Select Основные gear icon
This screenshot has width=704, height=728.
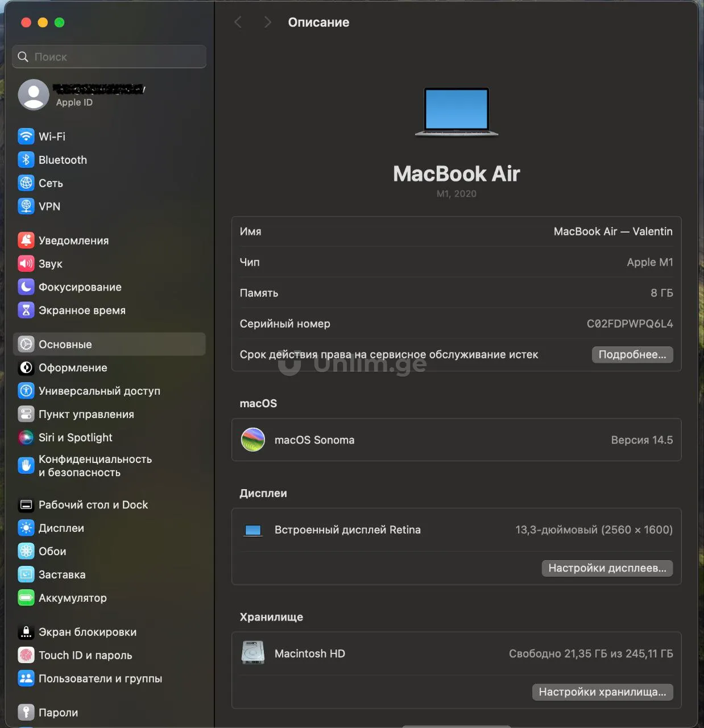point(26,345)
